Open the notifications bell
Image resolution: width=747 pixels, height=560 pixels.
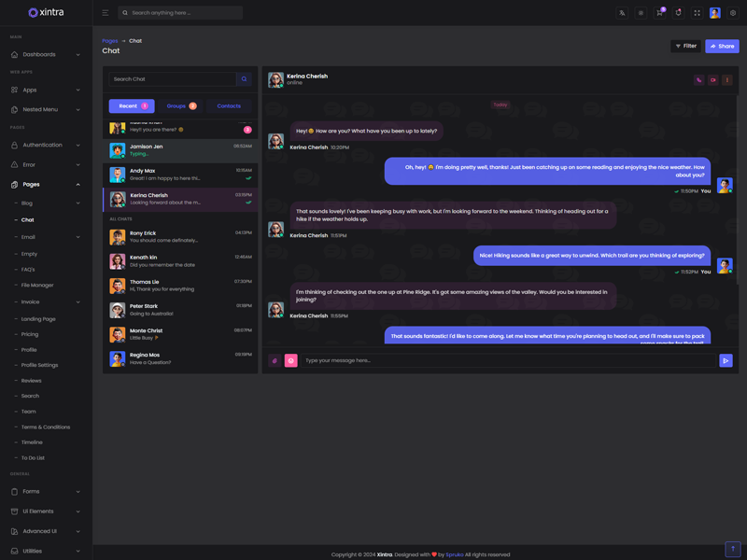click(678, 13)
